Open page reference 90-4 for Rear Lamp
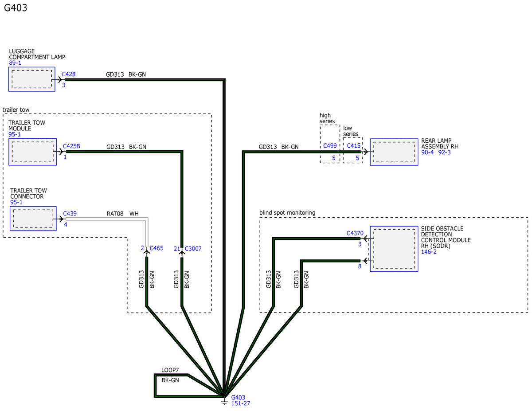 click(x=428, y=153)
